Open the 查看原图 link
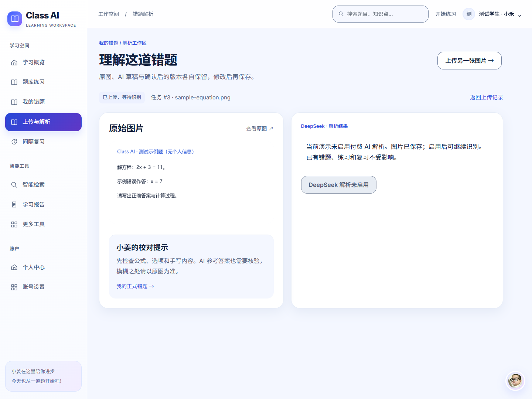532x399 pixels. 260,129
